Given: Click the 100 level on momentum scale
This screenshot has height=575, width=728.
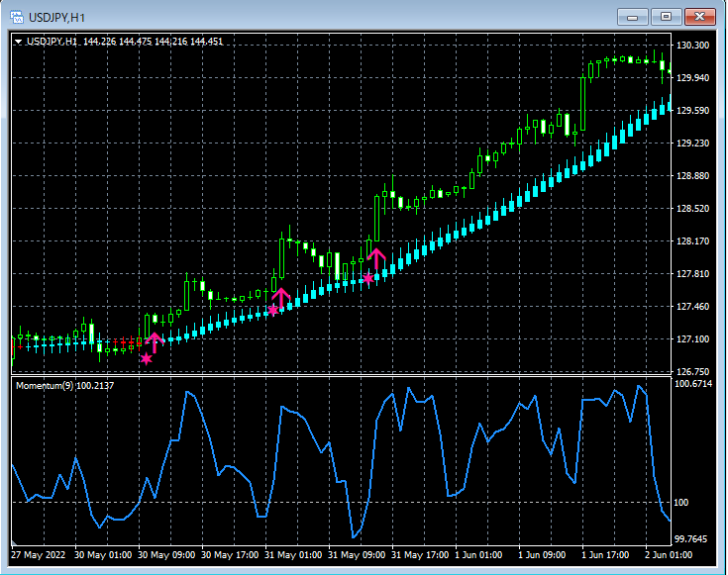Looking at the screenshot, I should coord(680,503).
